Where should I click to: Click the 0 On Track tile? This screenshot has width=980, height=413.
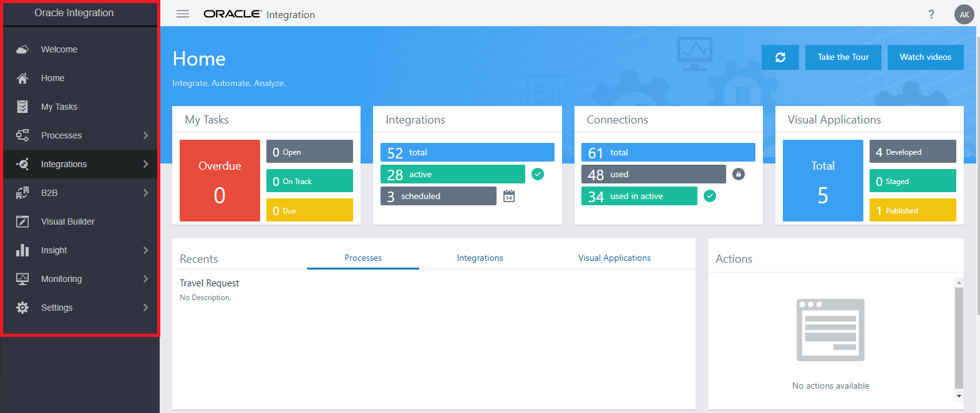click(x=309, y=181)
